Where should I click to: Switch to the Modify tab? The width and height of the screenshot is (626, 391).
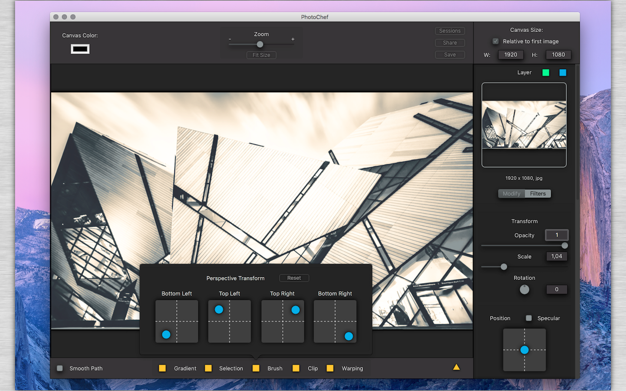pos(511,194)
